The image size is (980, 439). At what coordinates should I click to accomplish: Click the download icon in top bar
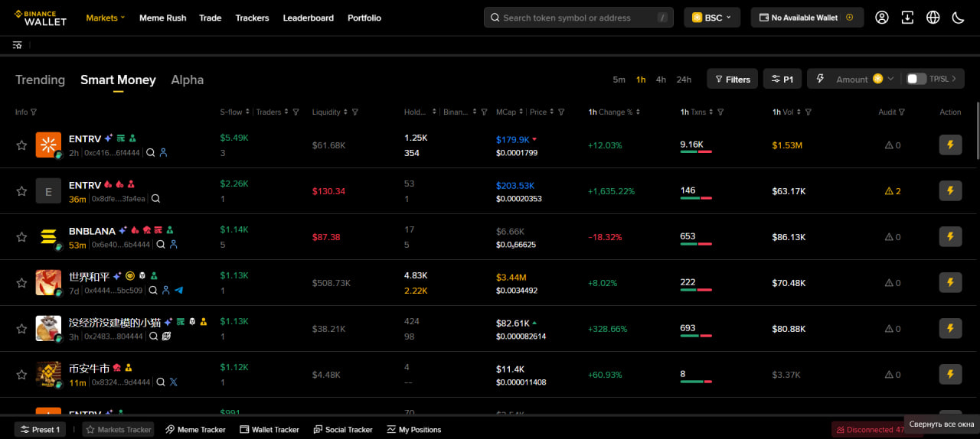pos(907,18)
